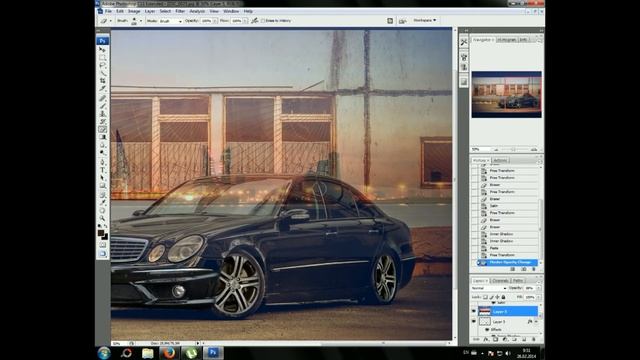The height and width of the screenshot is (360, 640).
Task: Click foreground color swatch
Action: click(x=101, y=233)
